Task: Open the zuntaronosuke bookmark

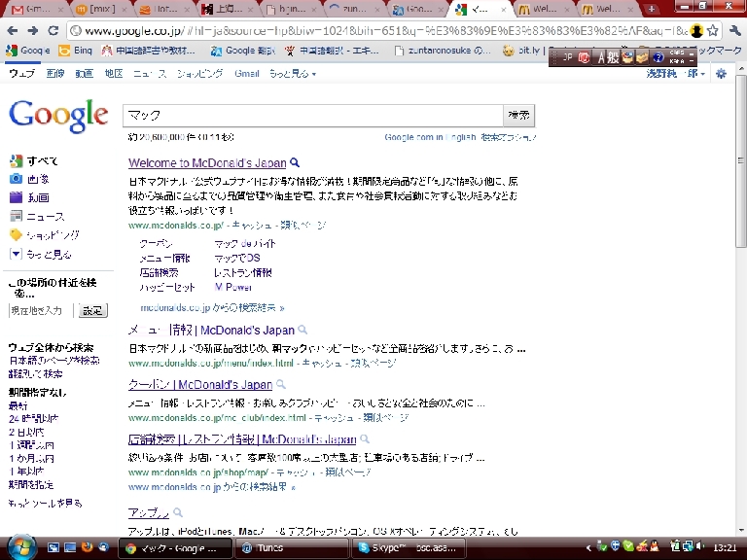Action: (443, 50)
